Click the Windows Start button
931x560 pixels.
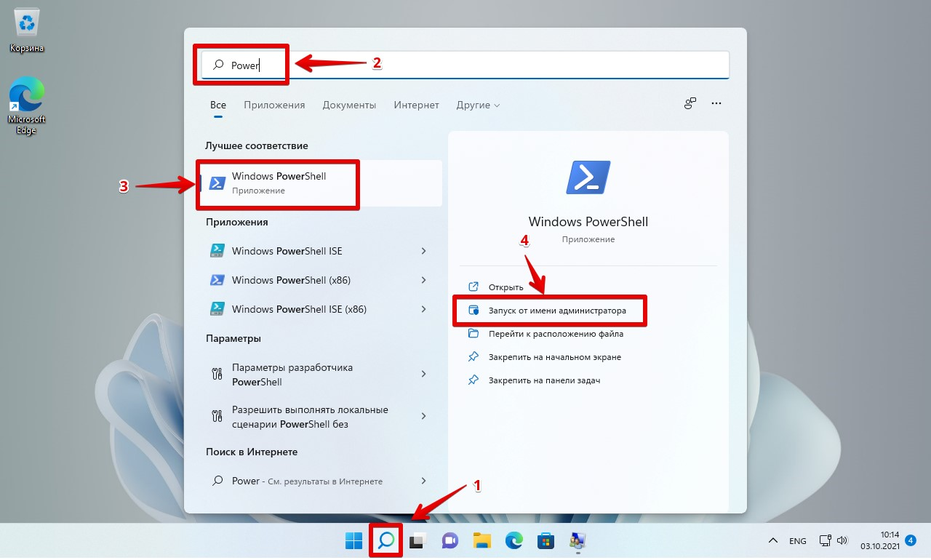(353, 540)
